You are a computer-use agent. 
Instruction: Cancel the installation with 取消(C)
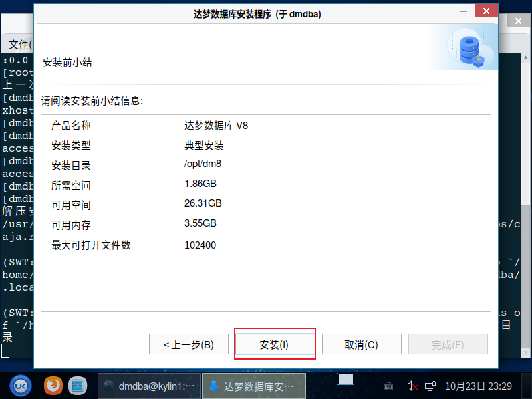(361, 344)
